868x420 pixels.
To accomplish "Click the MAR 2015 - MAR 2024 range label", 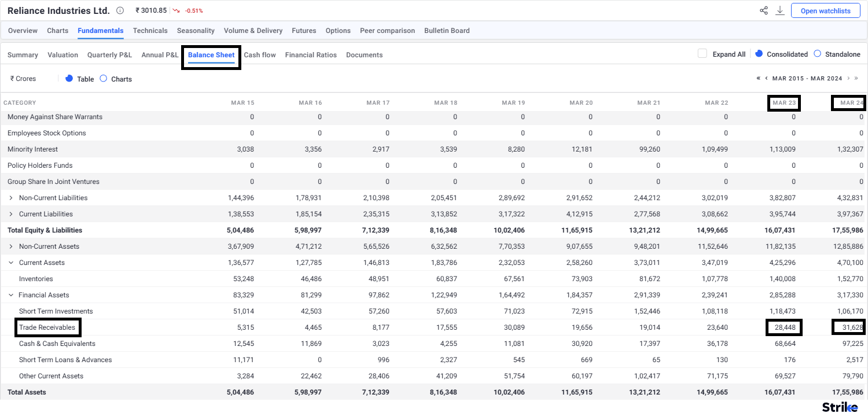I will click(x=807, y=78).
